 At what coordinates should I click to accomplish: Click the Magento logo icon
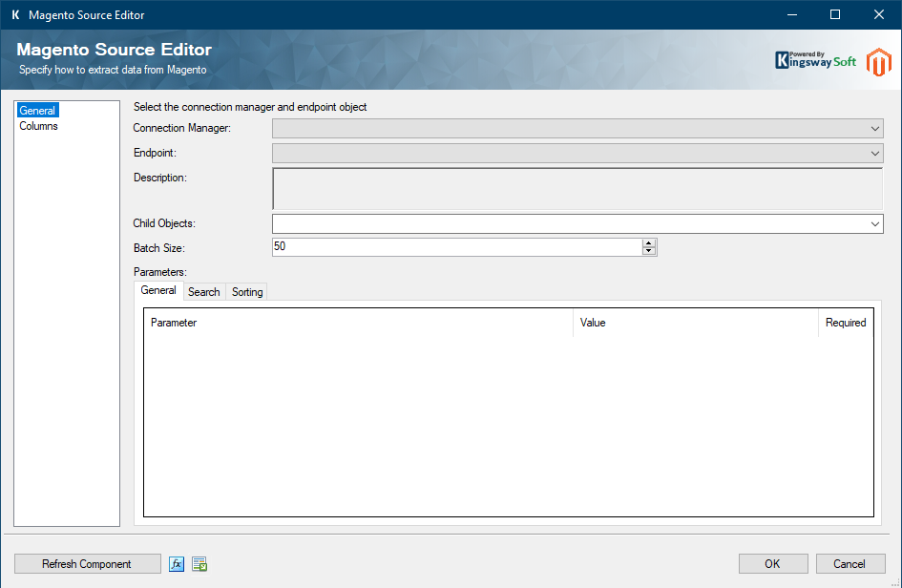(x=879, y=62)
